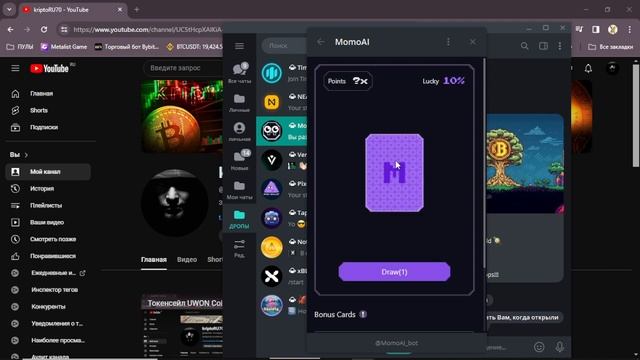Click the channel profile picture
This screenshot has height=360, width=640.
(x=174, y=202)
